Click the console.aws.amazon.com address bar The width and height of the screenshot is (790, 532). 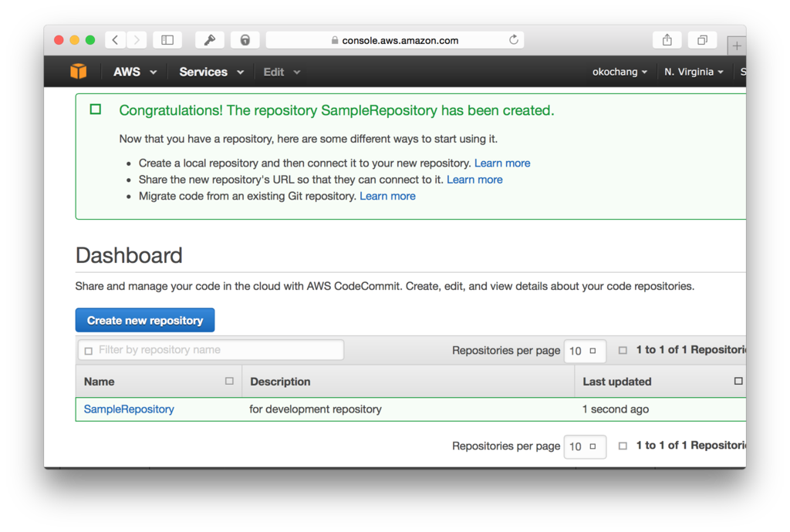395,40
